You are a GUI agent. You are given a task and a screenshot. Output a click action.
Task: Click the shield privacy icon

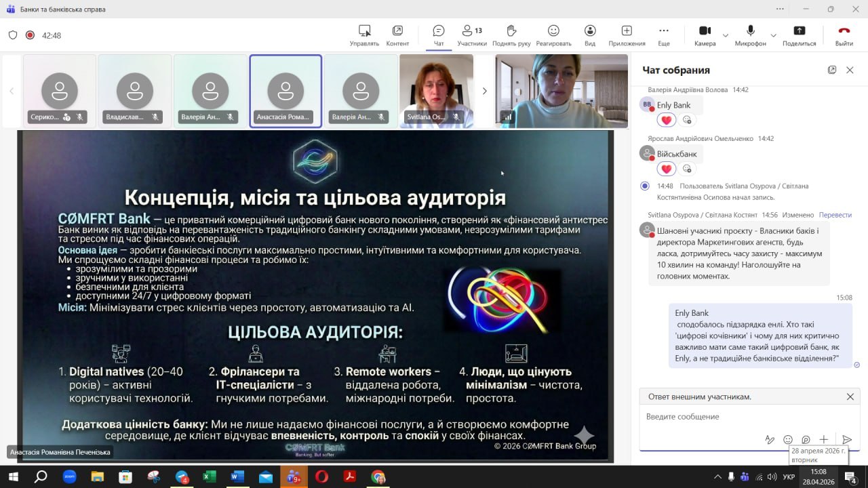[13, 35]
